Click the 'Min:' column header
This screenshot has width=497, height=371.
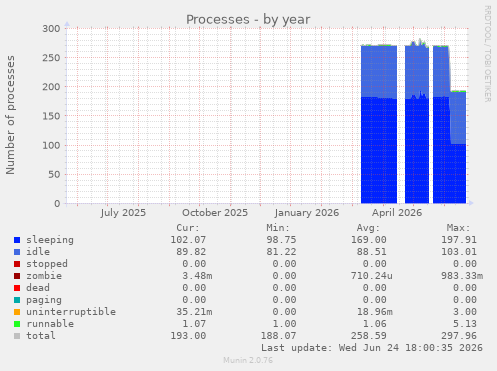point(278,228)
